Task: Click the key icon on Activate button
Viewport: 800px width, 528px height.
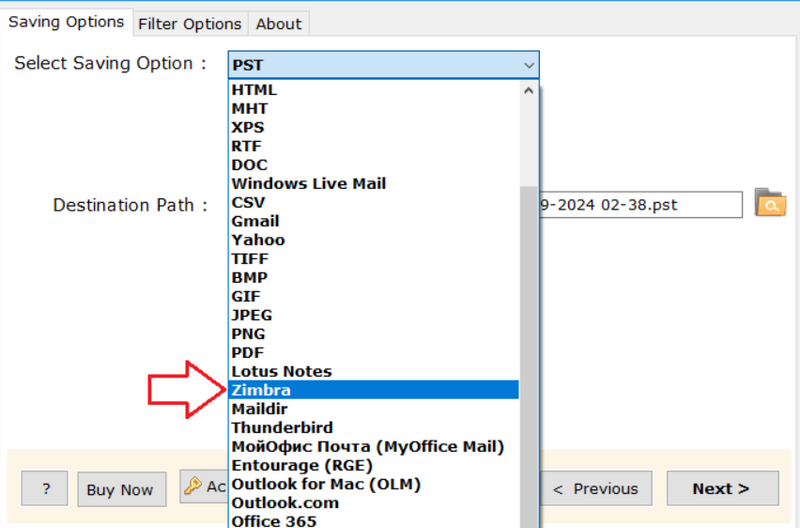Action: point(193,486)
